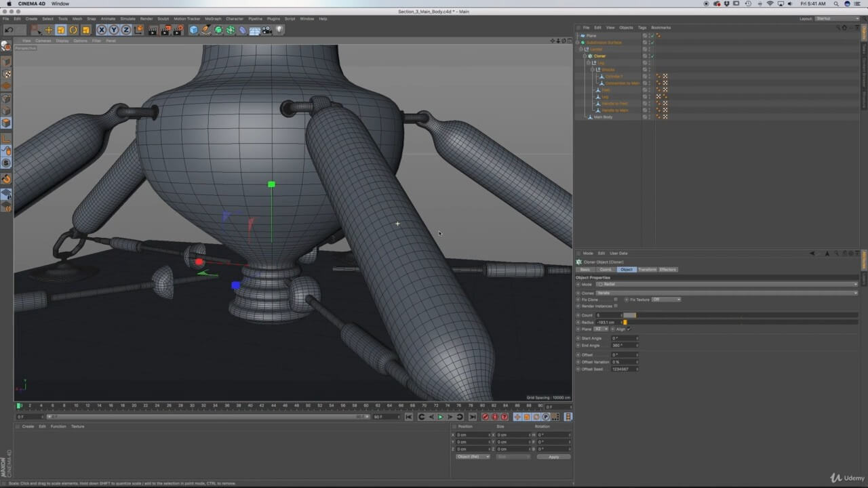Select the Rotate tool
This screenshot has width=868, height=488.
click(73, 30)
